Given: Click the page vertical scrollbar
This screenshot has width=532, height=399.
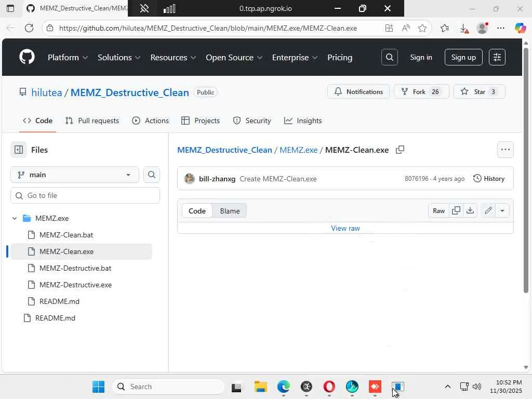Looking at the screenshot, I should 526,170.
